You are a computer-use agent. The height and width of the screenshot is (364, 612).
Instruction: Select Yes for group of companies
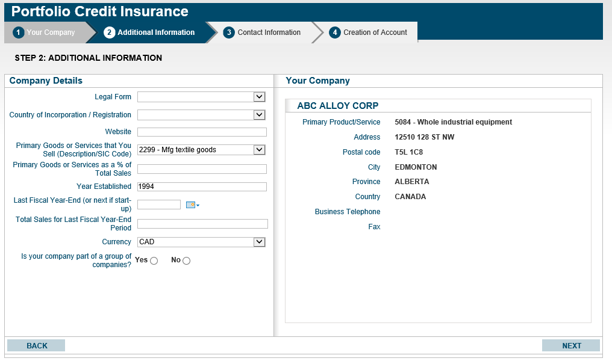154,261
